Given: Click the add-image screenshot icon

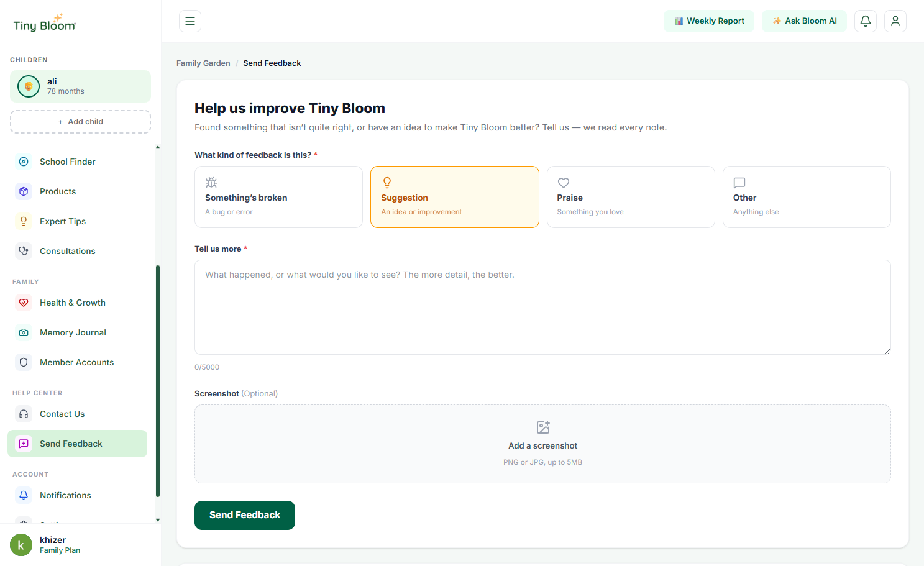Looking at the screenshot, I should [543, 427].
